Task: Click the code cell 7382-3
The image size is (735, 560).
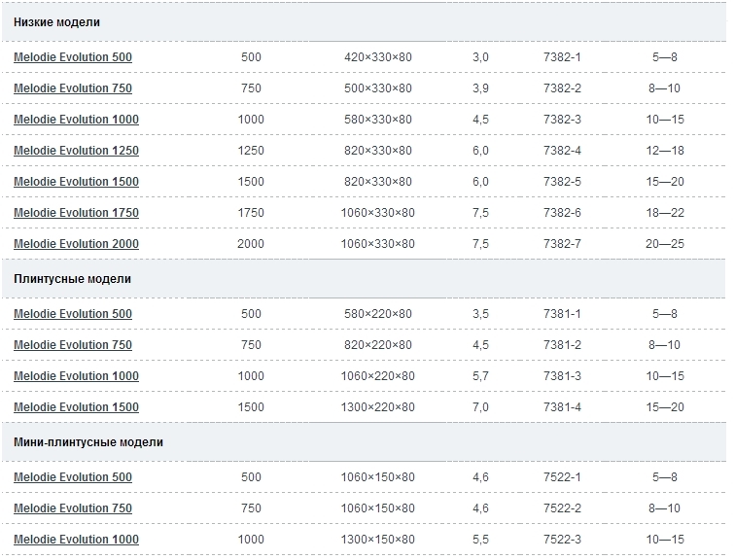Action: click(x=562, y=120)
